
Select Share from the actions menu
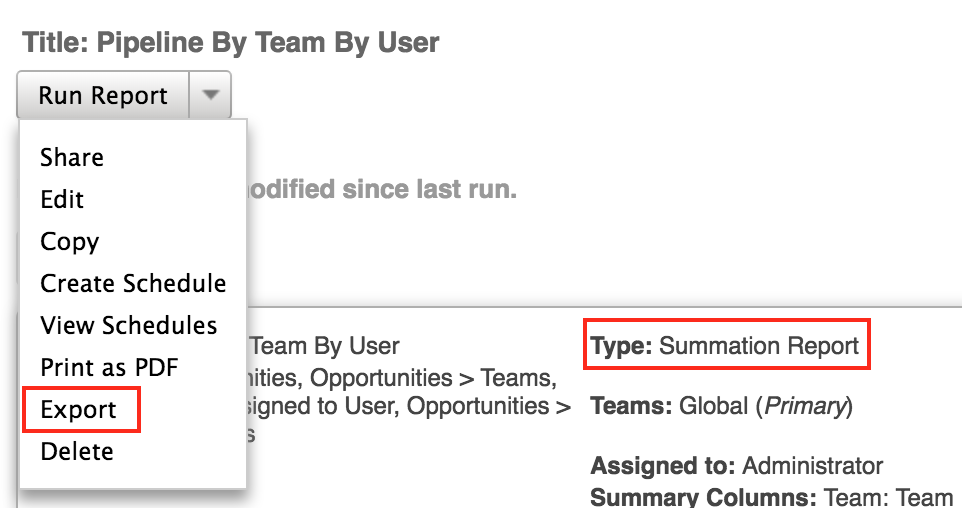point(71,157)
